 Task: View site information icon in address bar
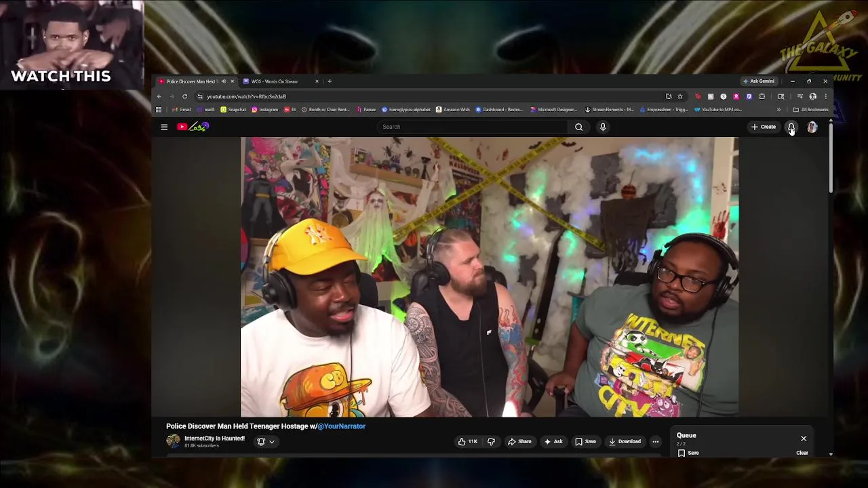(199, 96)
